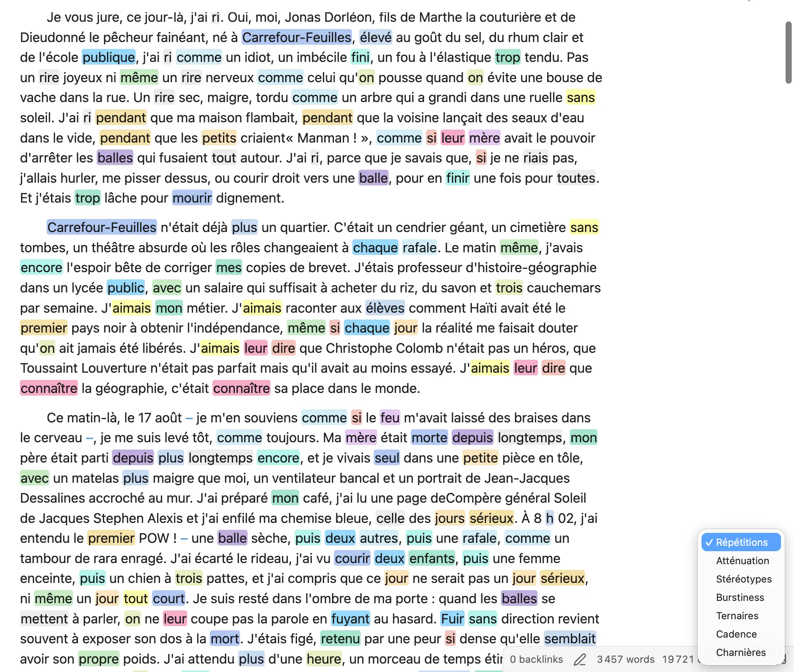Screen dimensions: 794x672
Task: Click the highlighted word 'Fuir'
Action: pyautogui.click(x=452, y=618)
